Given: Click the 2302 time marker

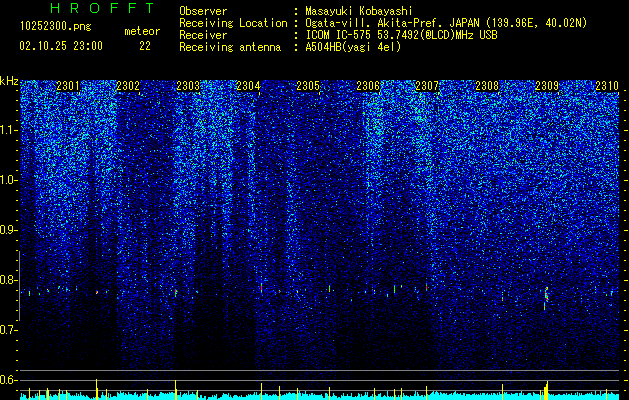Looking at the screenshot, I should (x=128, y=86).
